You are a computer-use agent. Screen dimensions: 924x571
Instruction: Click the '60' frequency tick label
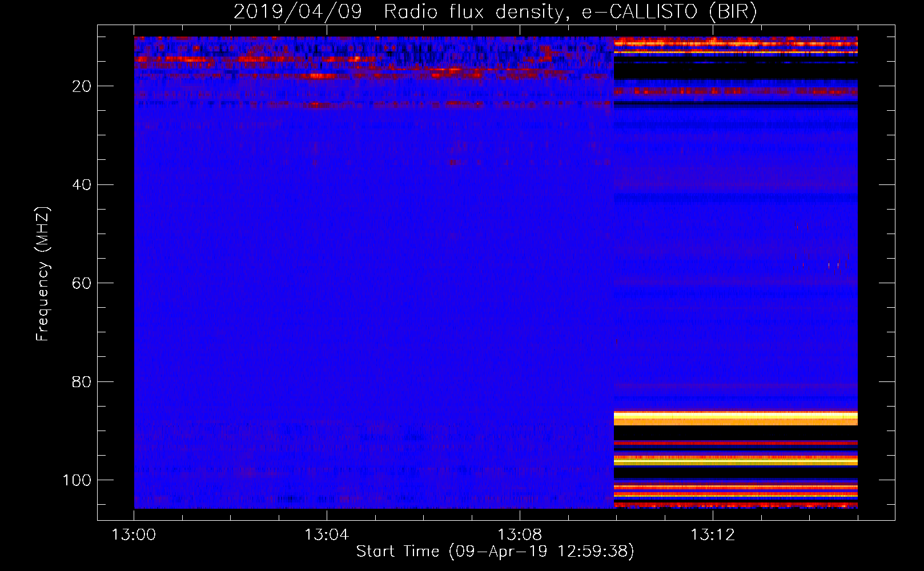[82, 283]
